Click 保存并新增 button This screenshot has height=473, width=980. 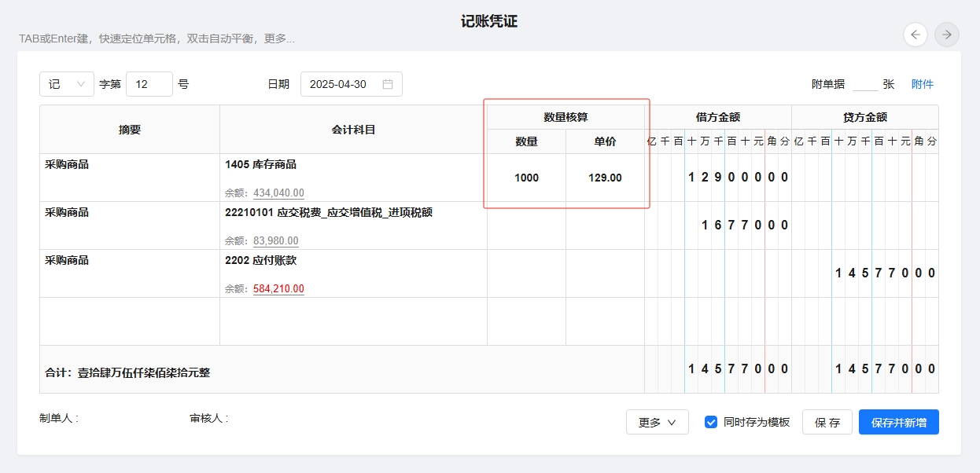coord(898,422)
